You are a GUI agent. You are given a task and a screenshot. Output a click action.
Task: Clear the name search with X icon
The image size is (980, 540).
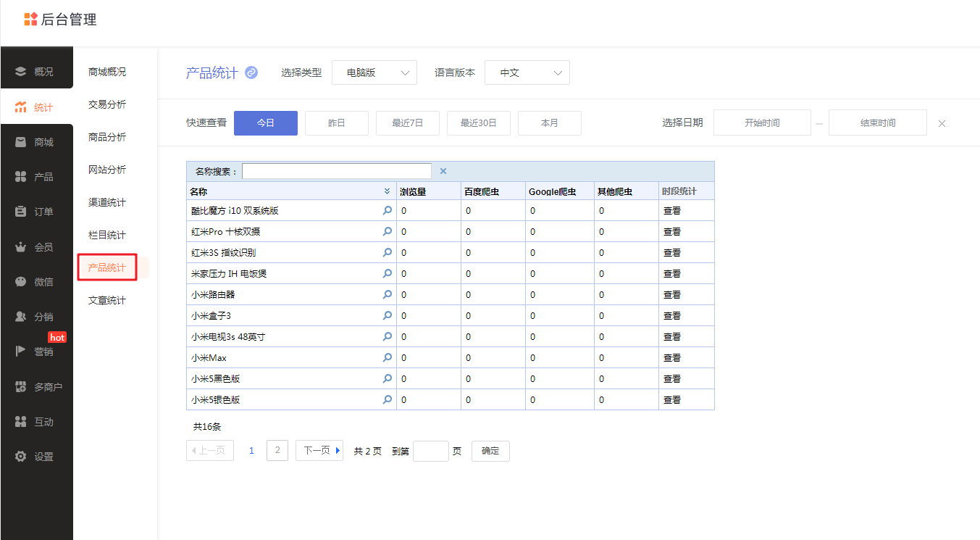[443, 171]
